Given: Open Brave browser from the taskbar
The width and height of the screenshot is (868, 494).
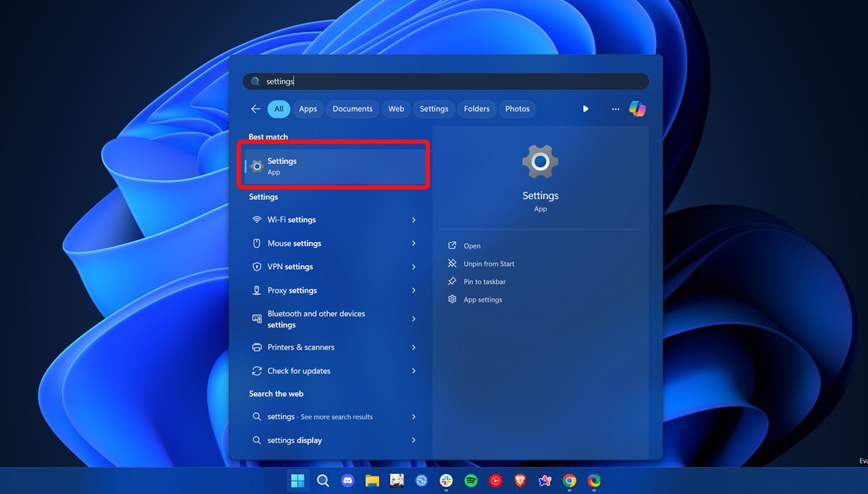Looking at the screenshot, I should 520,481.
